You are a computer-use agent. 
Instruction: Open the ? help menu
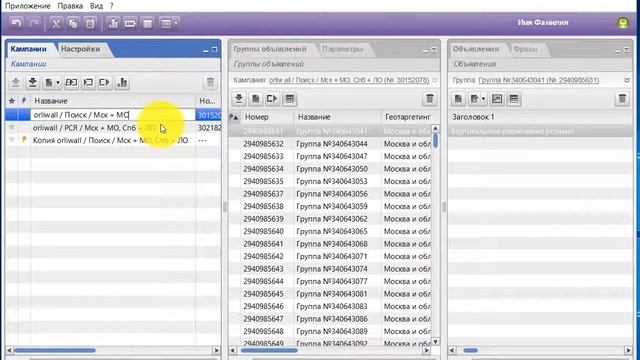click(x=111, y=6)
